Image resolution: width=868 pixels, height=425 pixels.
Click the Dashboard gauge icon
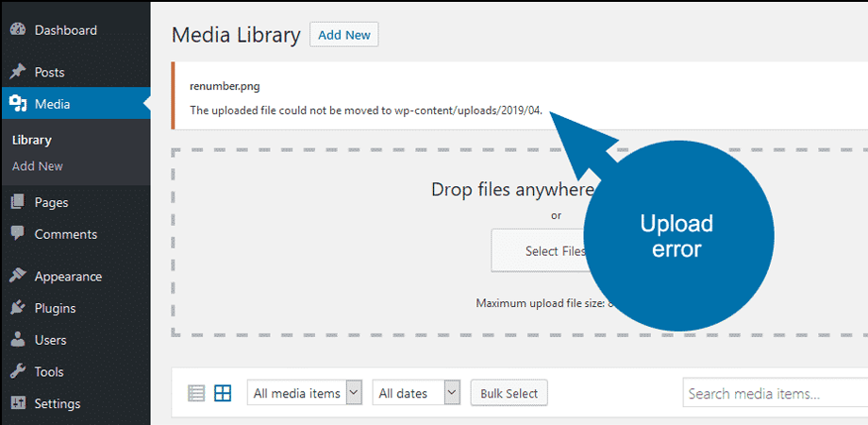(x=18, y=30)
